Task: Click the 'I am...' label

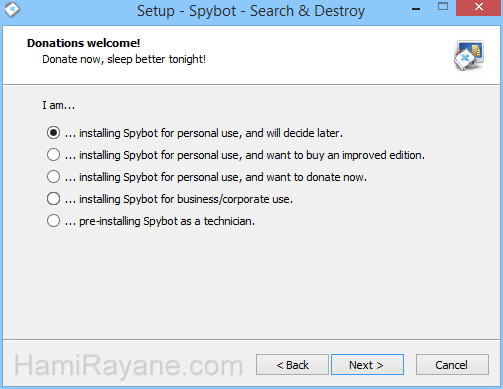Action: [x=59, y=105]
